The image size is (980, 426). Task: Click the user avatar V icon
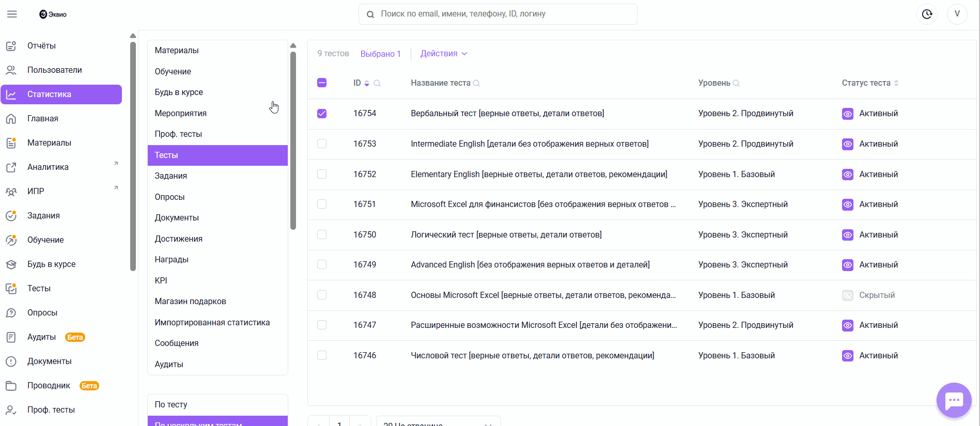pyautogui.click(x=957, y=14)
